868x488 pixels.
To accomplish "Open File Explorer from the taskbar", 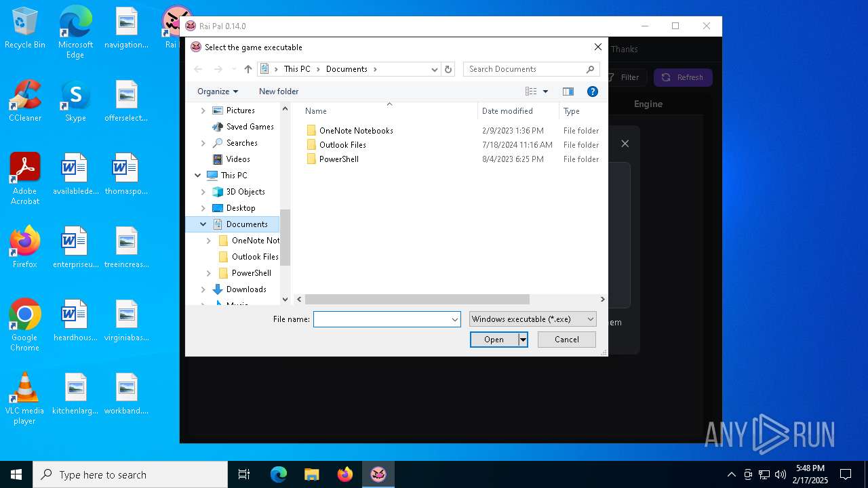I will pos(312,474).
